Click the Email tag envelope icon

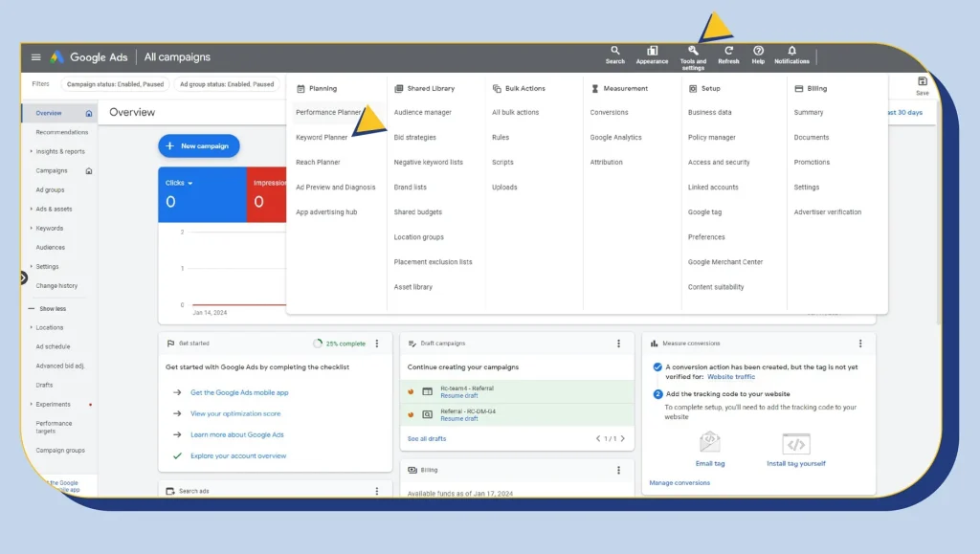tap(710, 442)
